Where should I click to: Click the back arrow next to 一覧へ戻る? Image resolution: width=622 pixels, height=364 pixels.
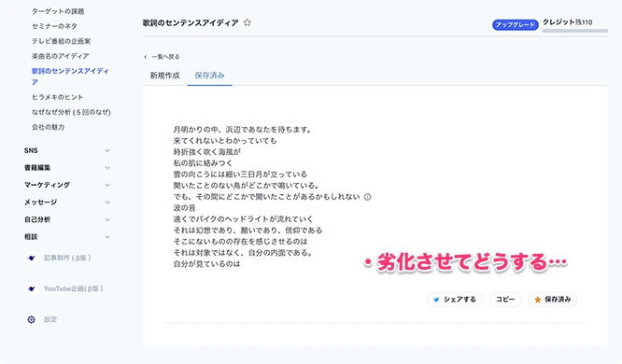pyautogui.click(x=145, y=57)
